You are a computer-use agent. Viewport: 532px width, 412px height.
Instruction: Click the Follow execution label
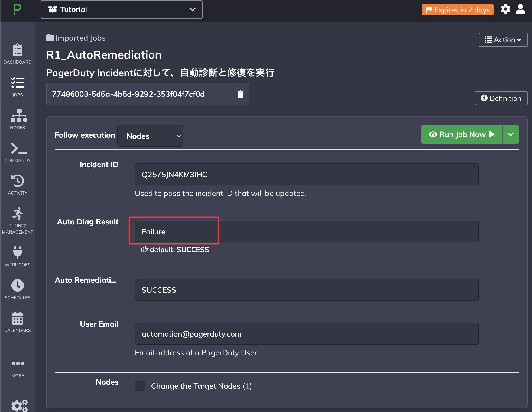tap(85, 135)
